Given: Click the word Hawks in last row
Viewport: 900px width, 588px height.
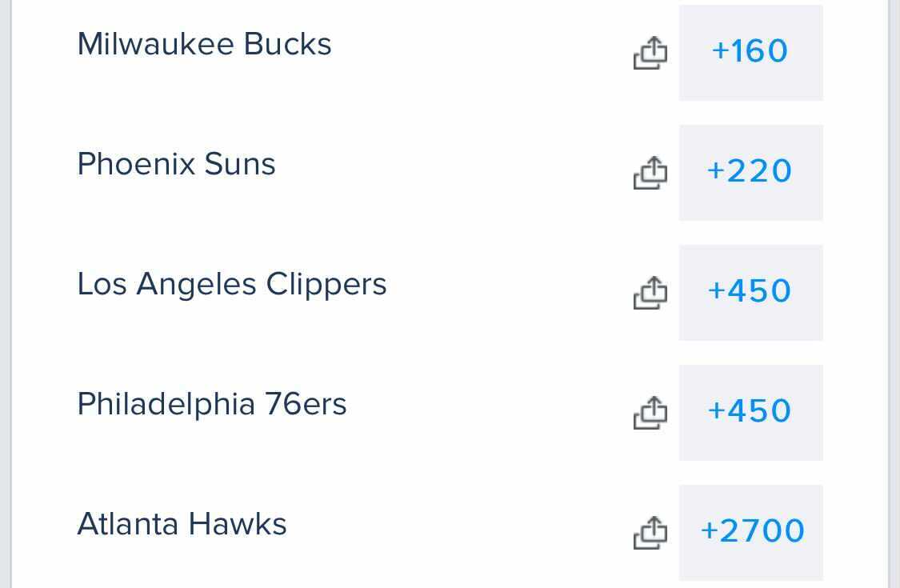Looking at the screenshot, I should (238, 524).
